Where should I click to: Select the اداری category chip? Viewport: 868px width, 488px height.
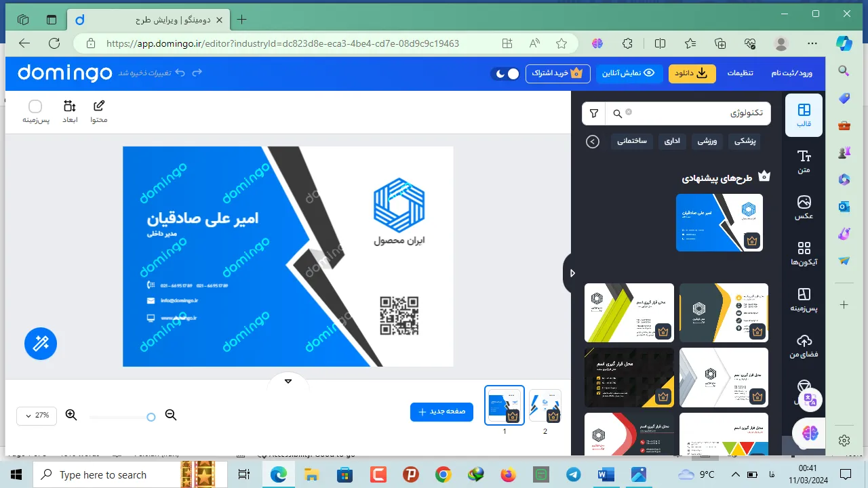(x=672, y=141)
